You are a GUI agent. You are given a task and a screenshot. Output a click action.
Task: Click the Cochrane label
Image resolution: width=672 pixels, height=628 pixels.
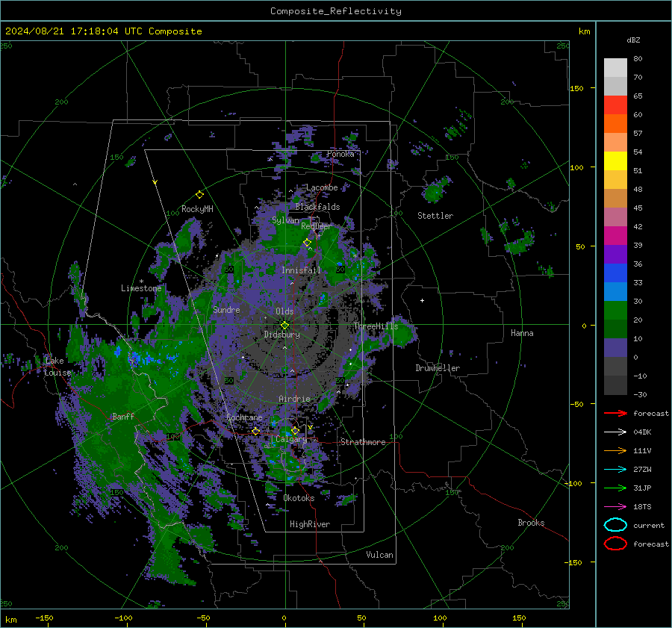click(244, 417)
